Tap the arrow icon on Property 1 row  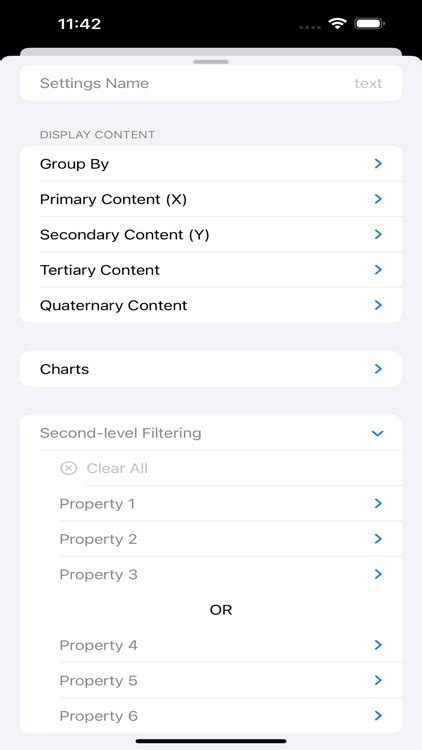pyautogui.click(x=378, y=503)
